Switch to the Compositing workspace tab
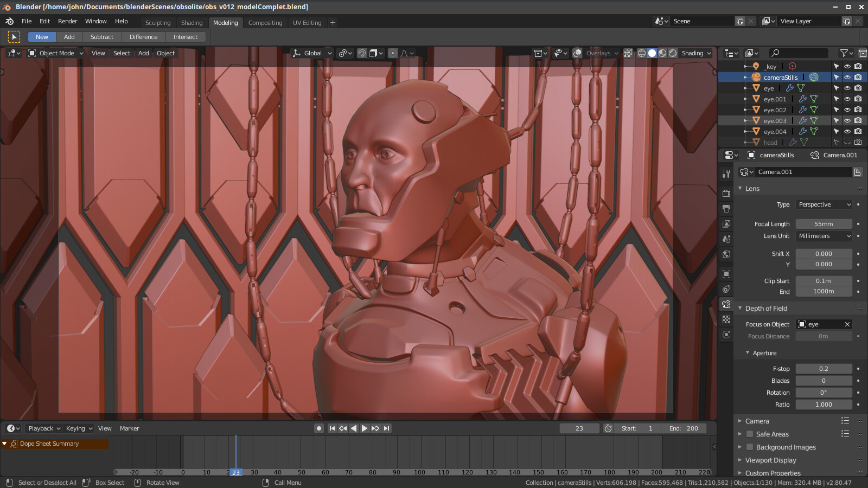 265,23
